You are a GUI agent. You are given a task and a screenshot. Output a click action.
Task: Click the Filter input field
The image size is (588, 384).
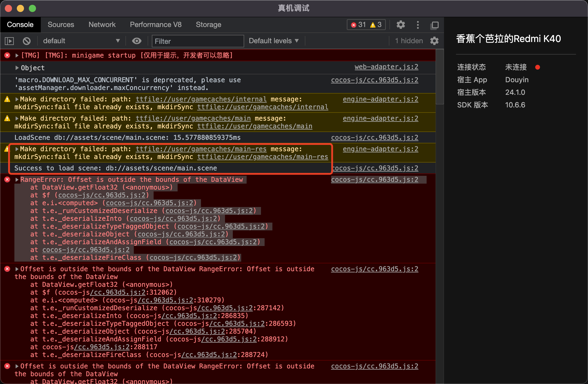pyautogui.click(x=198, y=41)
